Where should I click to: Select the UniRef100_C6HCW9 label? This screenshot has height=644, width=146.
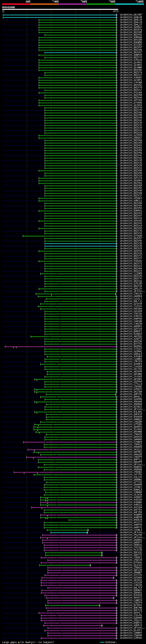click(x=131, y=321)
